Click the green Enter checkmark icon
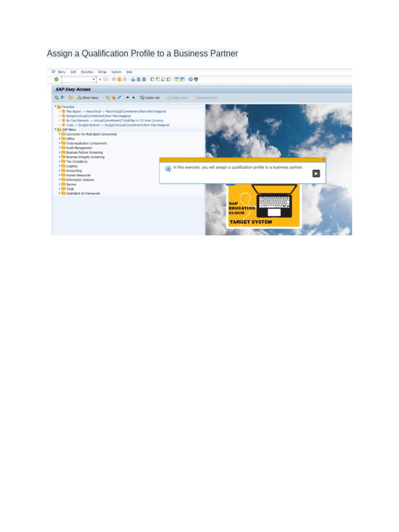399x532 pixels. click(x=56, y=79)
